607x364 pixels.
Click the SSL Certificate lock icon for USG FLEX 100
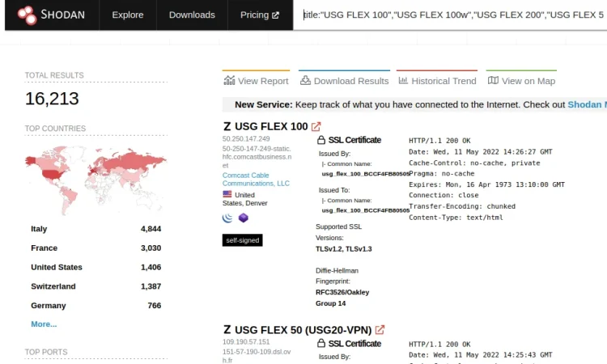click(321, 140)
